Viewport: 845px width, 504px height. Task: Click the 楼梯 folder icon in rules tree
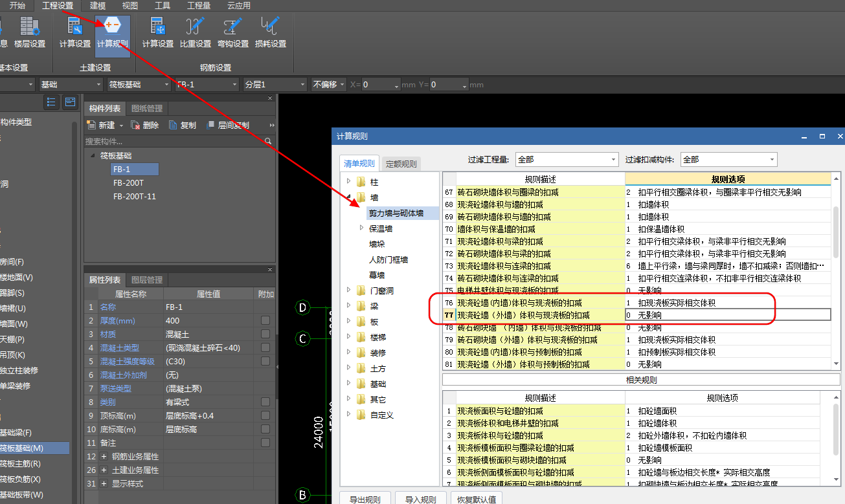[361, 337]
